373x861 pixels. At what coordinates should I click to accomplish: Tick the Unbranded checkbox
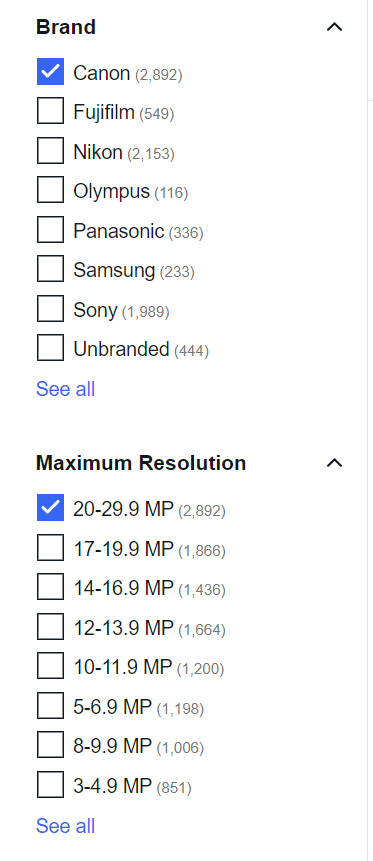pyautogui.click(x=51, y=348)
